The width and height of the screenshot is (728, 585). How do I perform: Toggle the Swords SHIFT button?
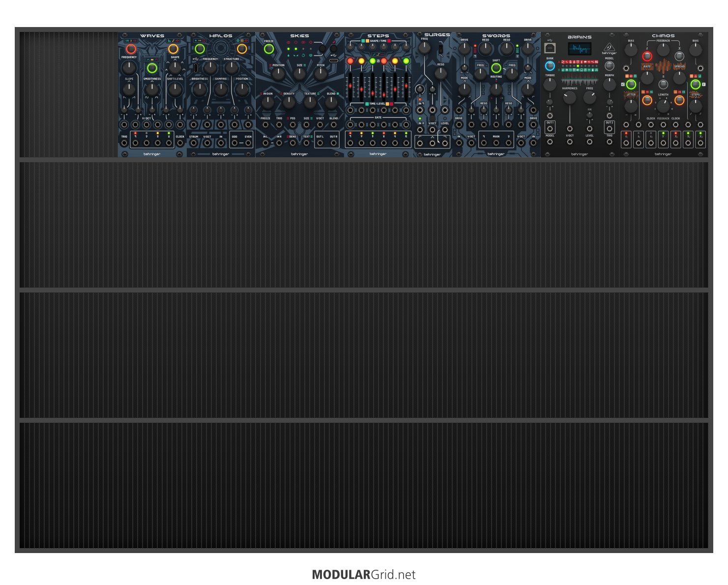coord(496,68)
